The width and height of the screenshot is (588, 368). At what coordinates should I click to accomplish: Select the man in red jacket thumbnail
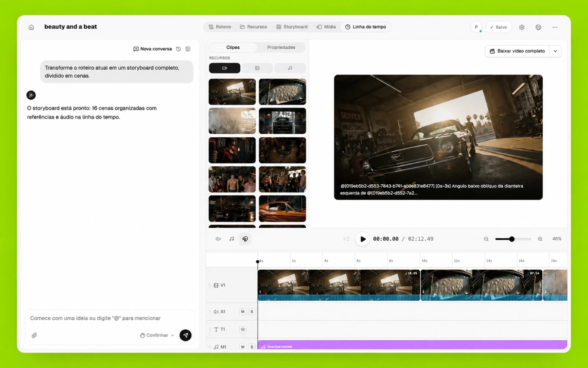coord(232,150)
